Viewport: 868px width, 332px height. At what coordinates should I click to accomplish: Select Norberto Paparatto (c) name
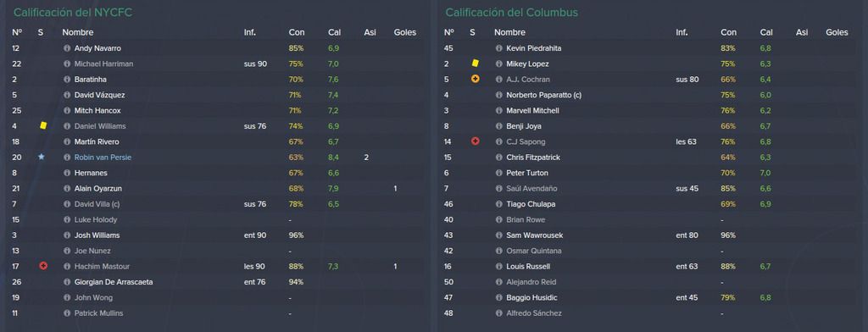[543, 95]
